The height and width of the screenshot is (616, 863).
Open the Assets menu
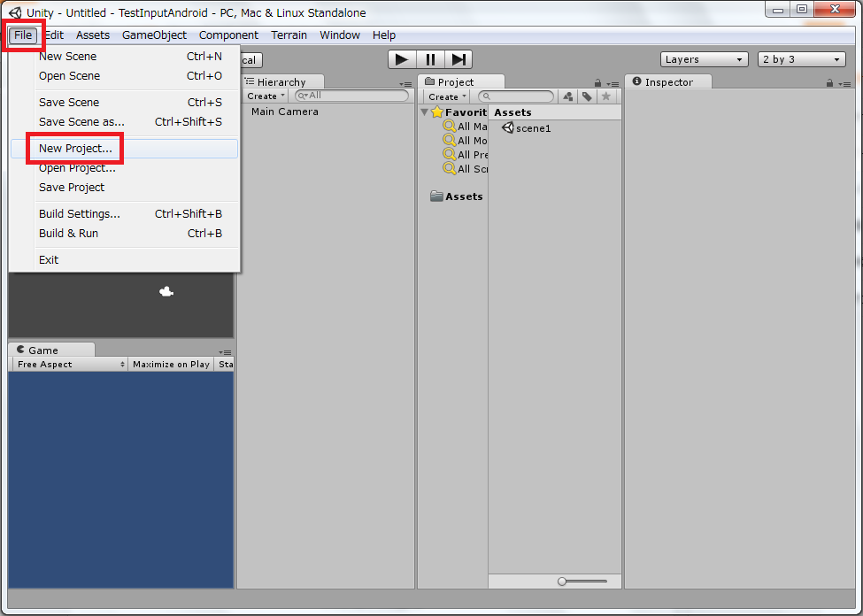(92, 35)
